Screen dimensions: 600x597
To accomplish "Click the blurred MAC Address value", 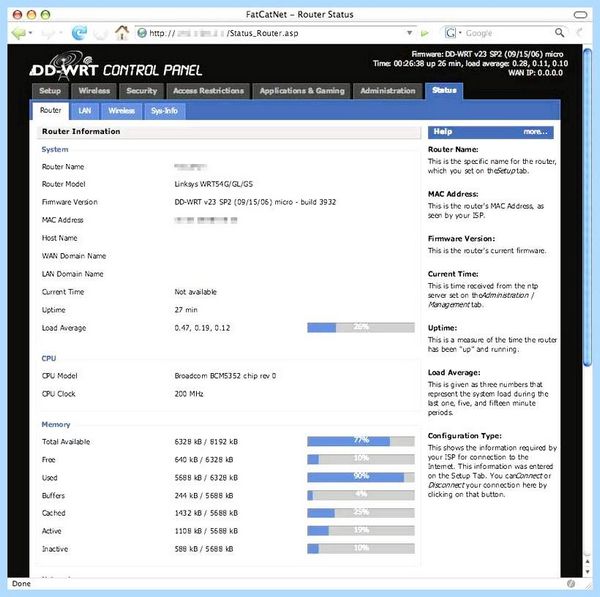I will 205,220.
